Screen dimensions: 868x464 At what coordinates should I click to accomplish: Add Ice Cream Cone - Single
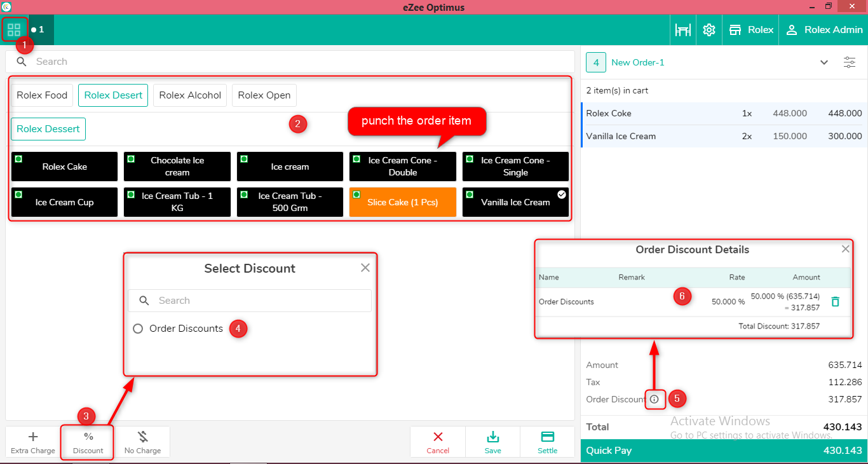click(x=515, y=167)
